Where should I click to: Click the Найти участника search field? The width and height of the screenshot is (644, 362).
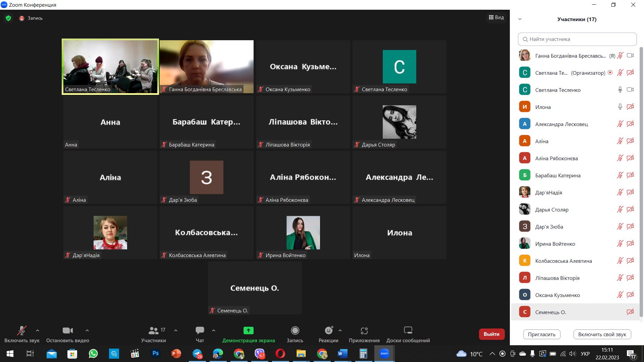(x=577, y=39)
